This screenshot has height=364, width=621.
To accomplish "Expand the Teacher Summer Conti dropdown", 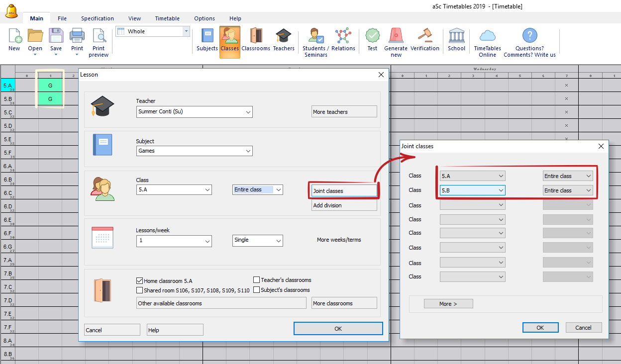I will tap(248, 112).
